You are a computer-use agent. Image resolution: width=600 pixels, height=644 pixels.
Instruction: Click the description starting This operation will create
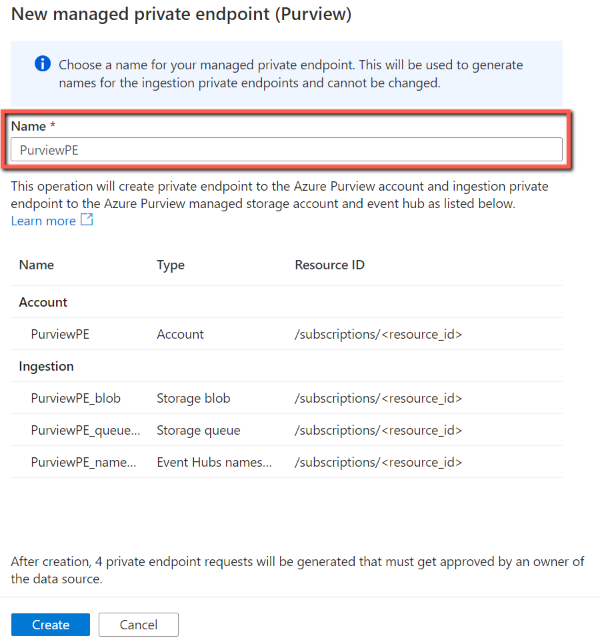pyautogui.click(x=280, y=195)
